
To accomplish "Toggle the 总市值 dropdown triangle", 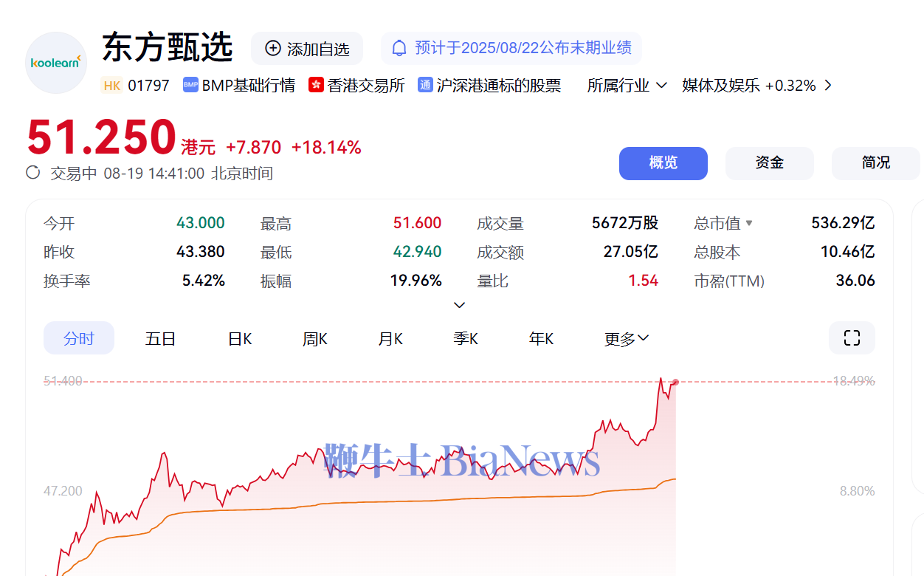I will pyautogui.click(x=749, y=223).
